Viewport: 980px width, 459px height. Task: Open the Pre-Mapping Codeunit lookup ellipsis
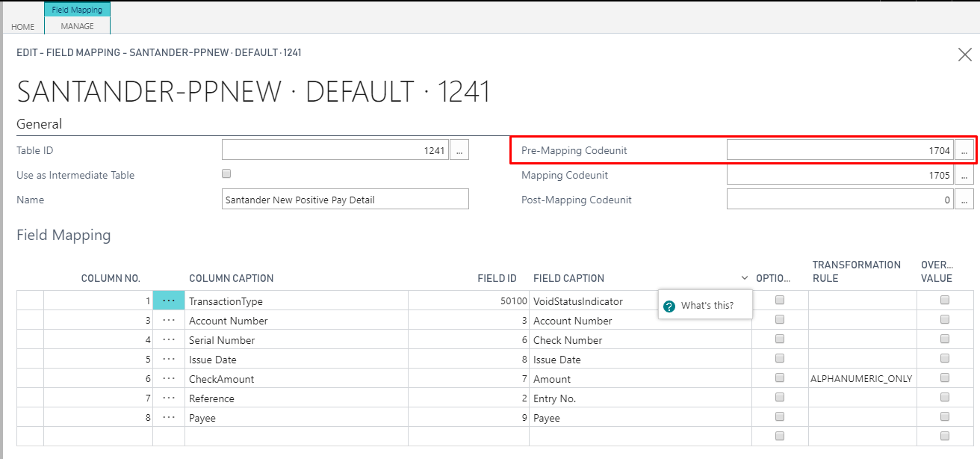coord(964,150)
